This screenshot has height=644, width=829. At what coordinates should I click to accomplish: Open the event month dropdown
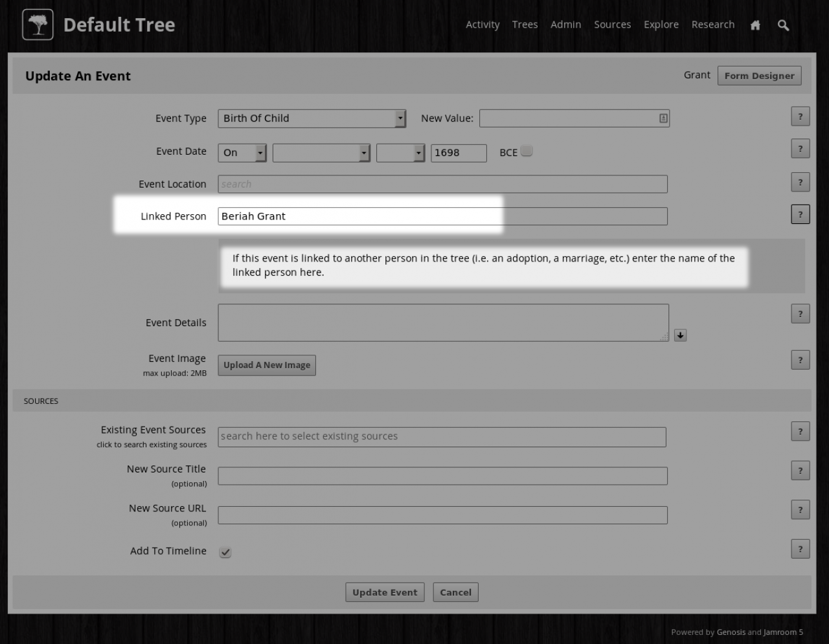(x=321, y=153)
